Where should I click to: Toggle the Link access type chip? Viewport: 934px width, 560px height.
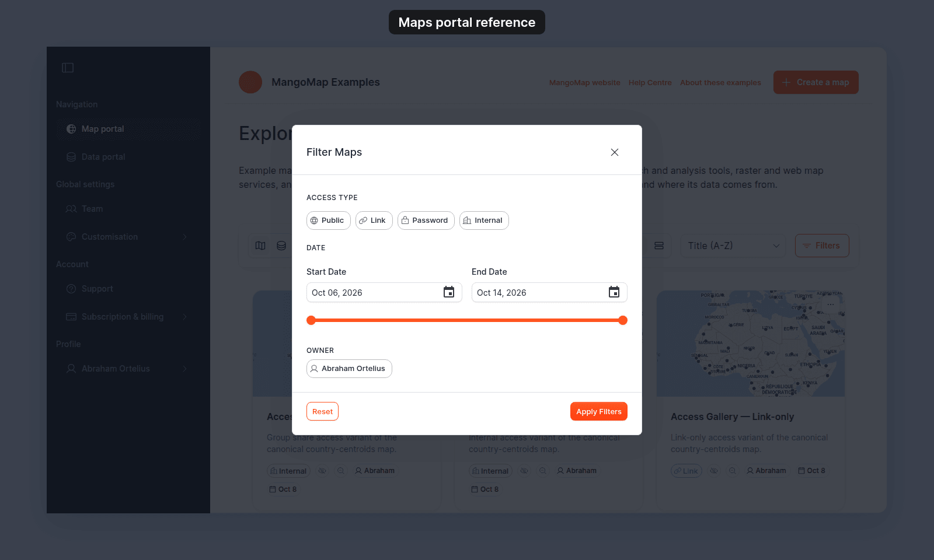[374, 220]
